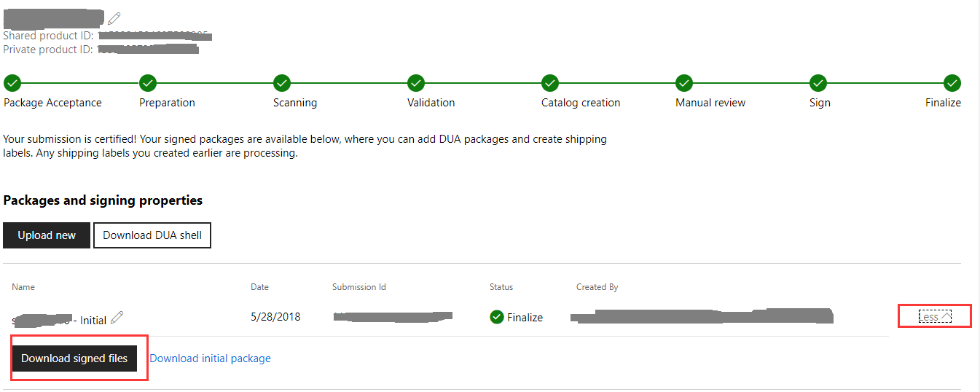Click Download signed files button
This screenshot has width=980, height=392.
pyautogui.click(x=74, y=358)
